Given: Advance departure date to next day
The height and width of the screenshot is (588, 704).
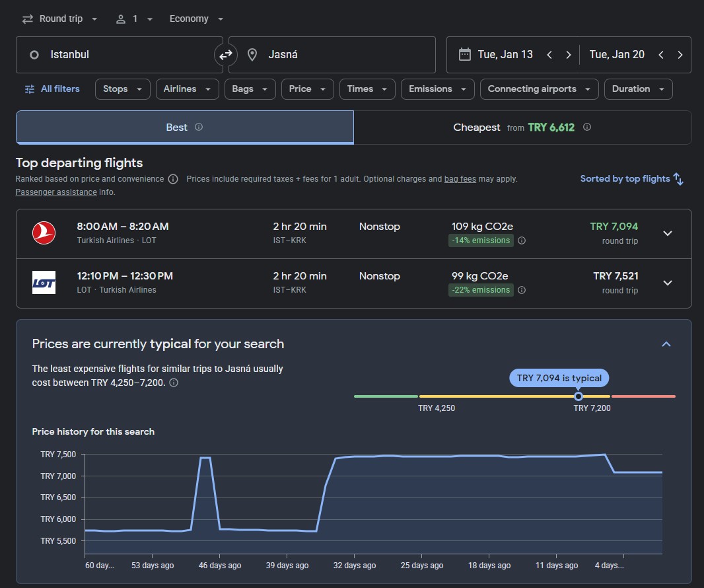Looking at the screenshot, I should 568,55.
